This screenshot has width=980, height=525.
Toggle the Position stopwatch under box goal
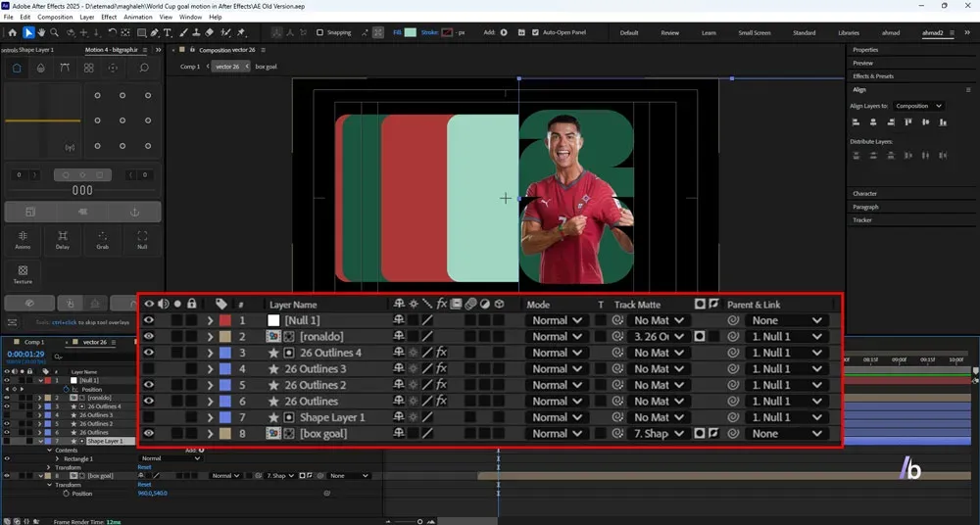click(x=67, y=493)
